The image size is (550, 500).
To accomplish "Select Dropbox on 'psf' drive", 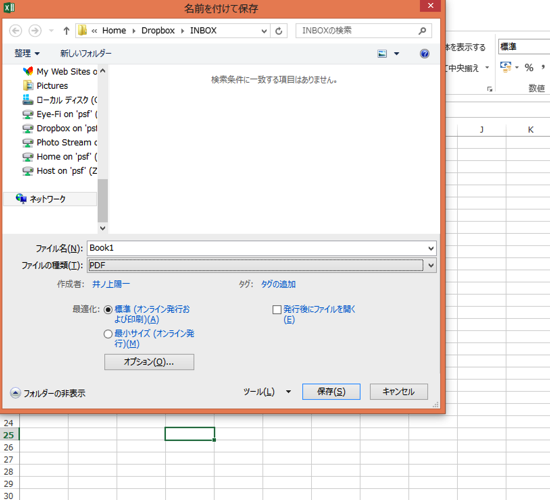I will 60,128.
